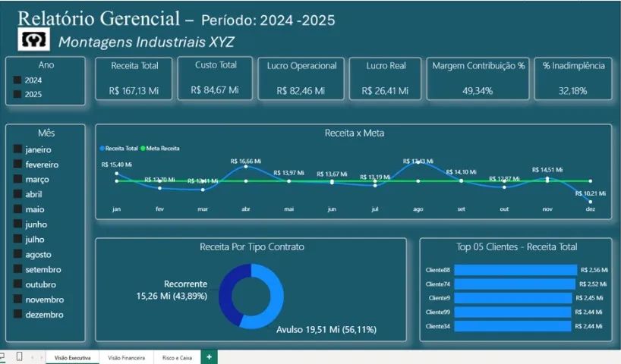Viewport: 621px width, 364px height.
Task: Click the Cliente88 bar in Top 05
Action: point(515,270)
